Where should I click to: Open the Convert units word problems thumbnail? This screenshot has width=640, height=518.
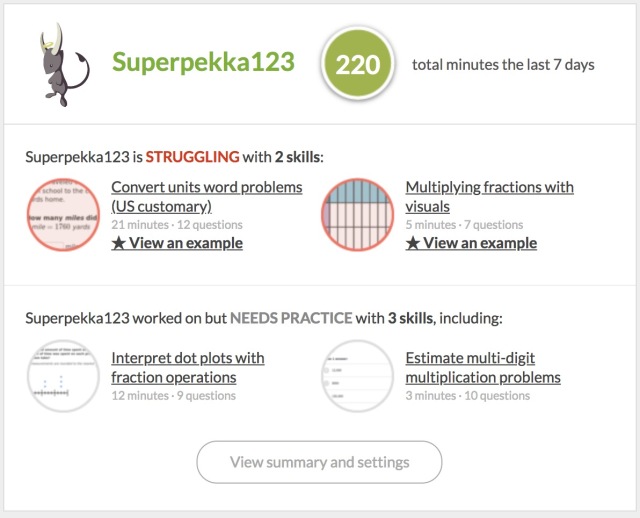63,215
